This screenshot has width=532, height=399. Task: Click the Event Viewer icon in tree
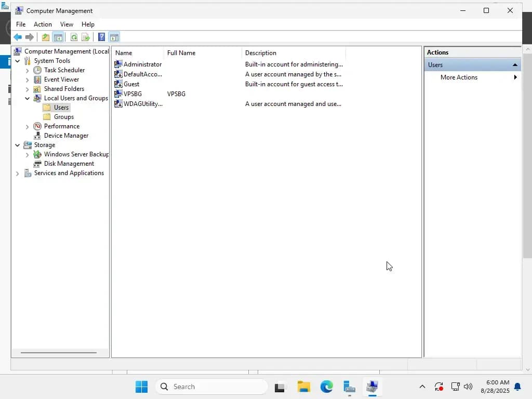click(37, 79)
